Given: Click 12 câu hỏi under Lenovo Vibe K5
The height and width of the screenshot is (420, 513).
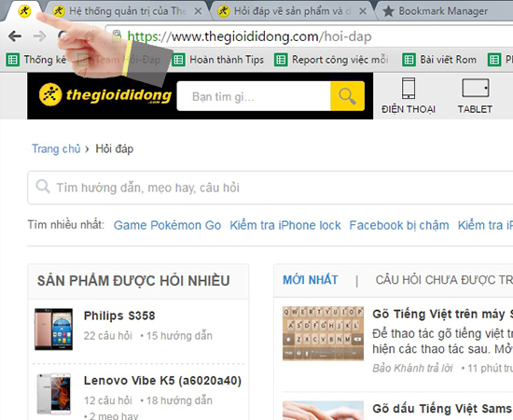Looking at the screenshot, I should [x=107, y=400].
